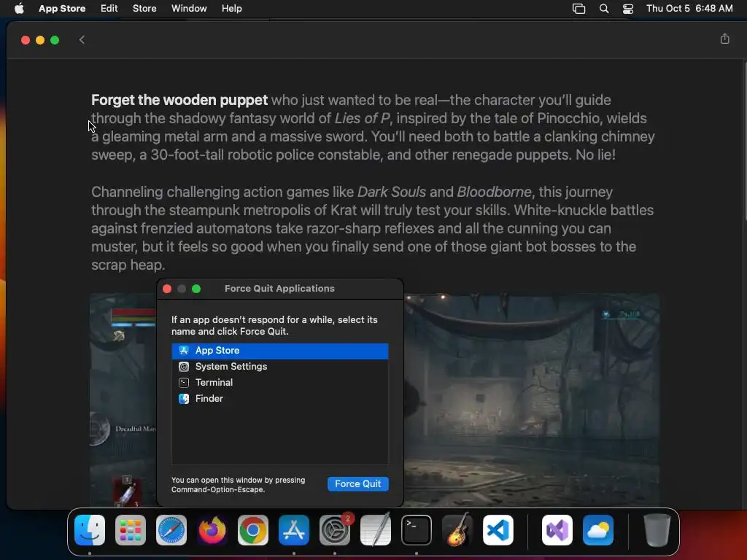
Task: Open System Settings from the Dock
Action: 335,530
